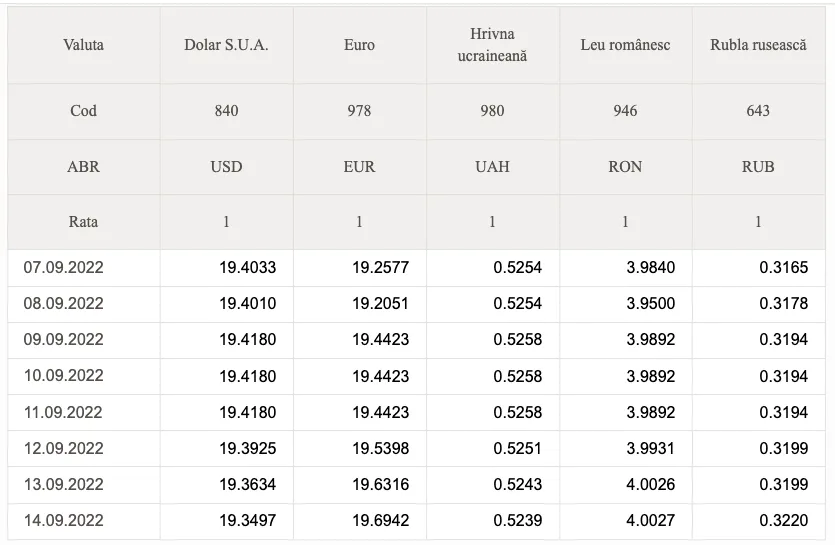Select the 07.09.2022 date row

(x=416, y=267)
